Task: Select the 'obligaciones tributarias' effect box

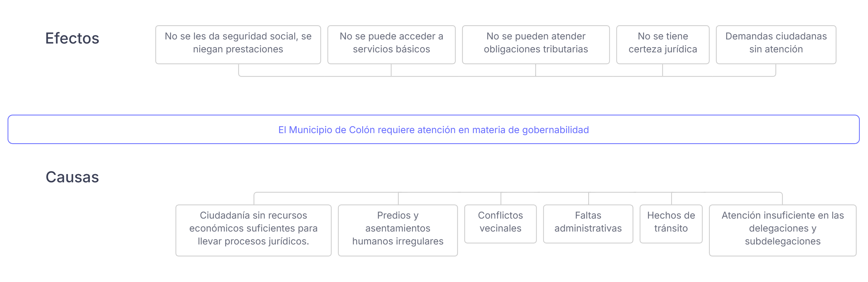Action: pyautogui.click(x=535, y=44)
